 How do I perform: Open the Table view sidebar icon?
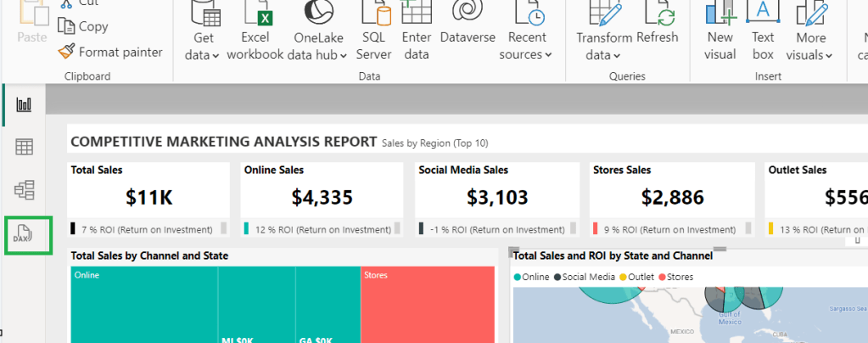pos(25,147)
